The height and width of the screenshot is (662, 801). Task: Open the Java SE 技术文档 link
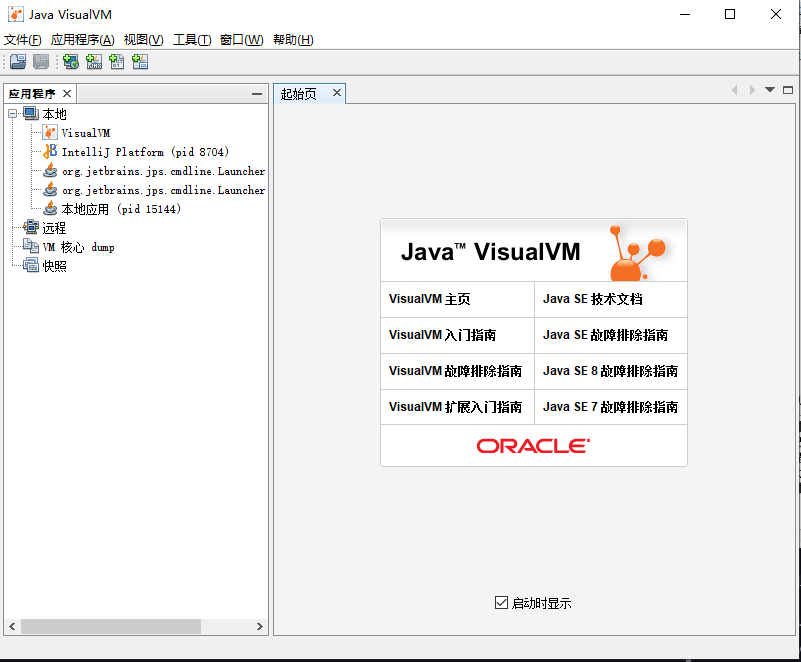[593, 299]
